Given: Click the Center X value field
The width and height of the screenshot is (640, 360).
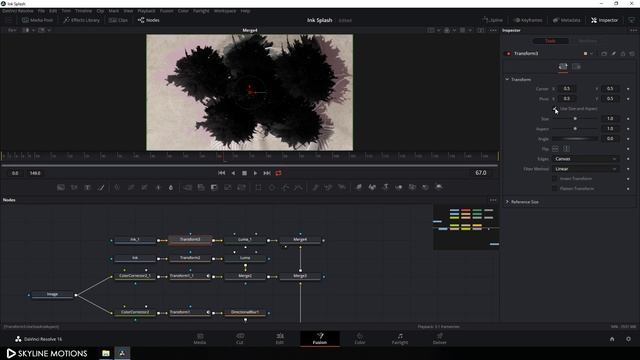Looking at the screenshot, I should click(x=567, y=89).
